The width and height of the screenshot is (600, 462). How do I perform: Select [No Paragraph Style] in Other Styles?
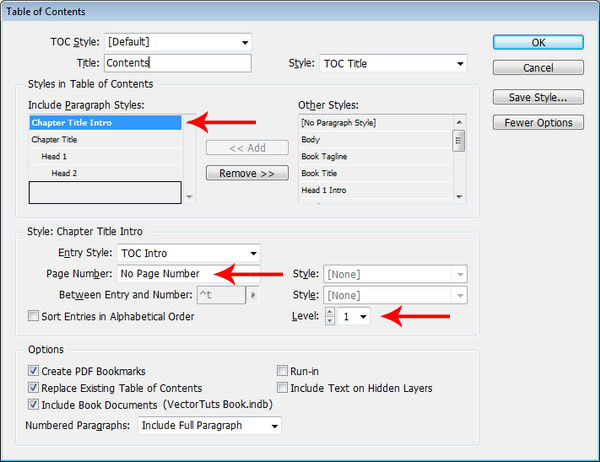[375, 123]
